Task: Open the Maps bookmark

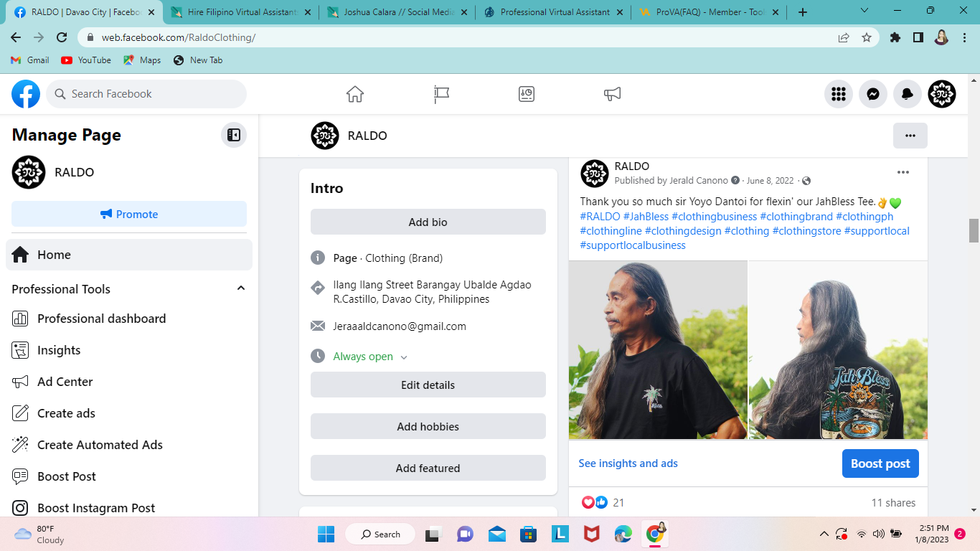Action: pos(142,60)
